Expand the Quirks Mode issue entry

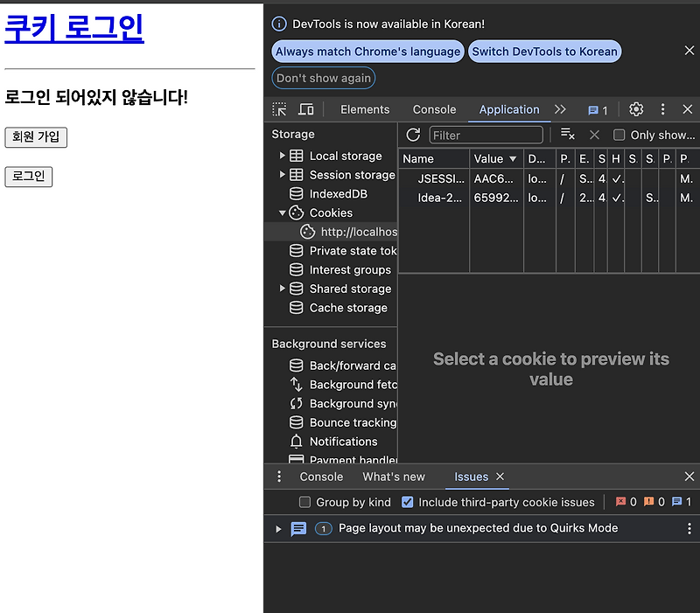[278, 528]
